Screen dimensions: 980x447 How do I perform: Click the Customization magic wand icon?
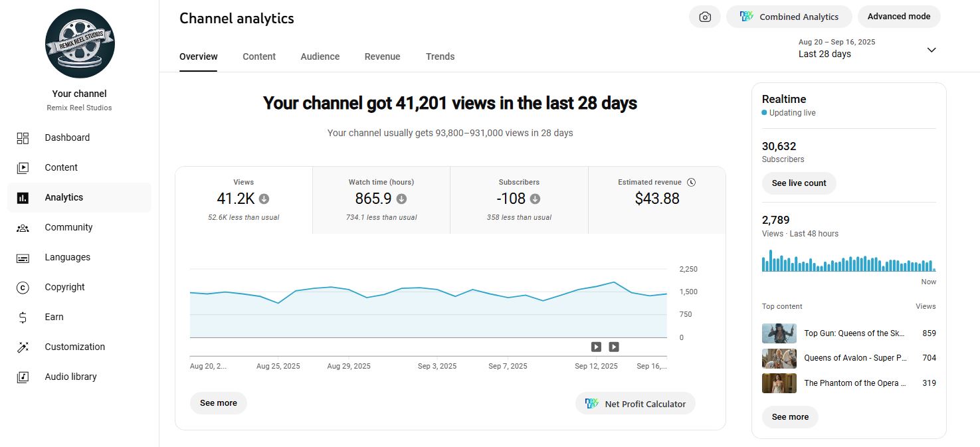(23, 347)
